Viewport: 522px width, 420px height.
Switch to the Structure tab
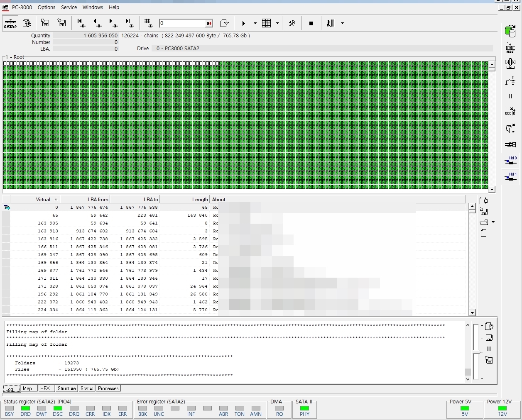tap(66, 388)
